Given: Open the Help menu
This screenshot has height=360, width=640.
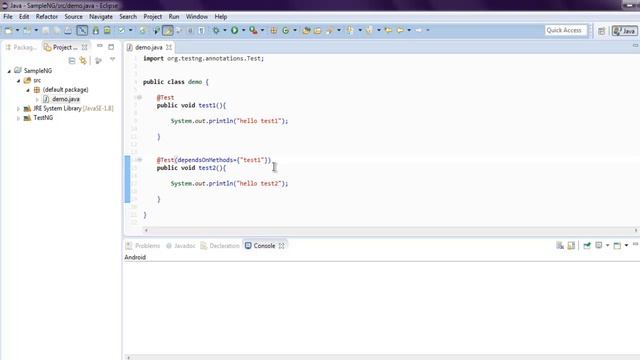Looking at the screenshot, I should click(221, 17).
